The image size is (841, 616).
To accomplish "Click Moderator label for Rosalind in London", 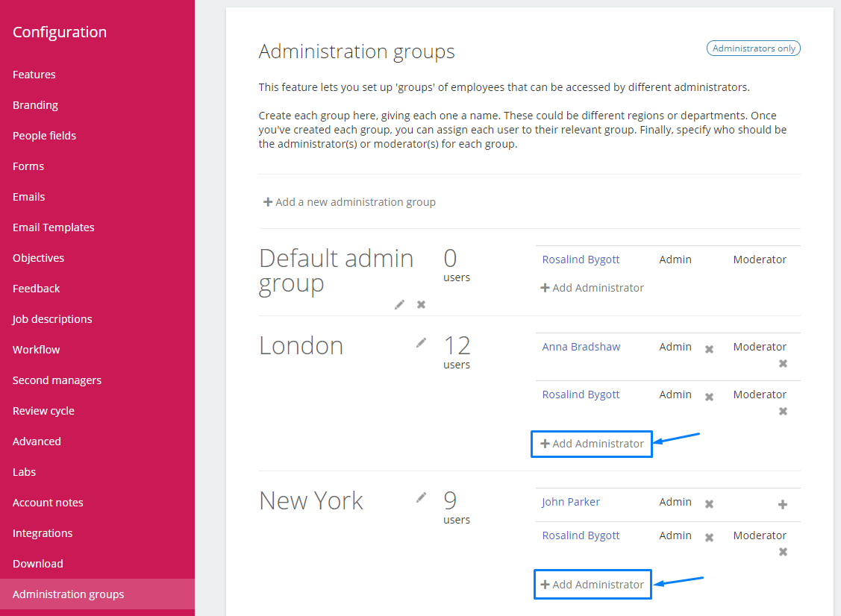I will click(x=760, y=395).
